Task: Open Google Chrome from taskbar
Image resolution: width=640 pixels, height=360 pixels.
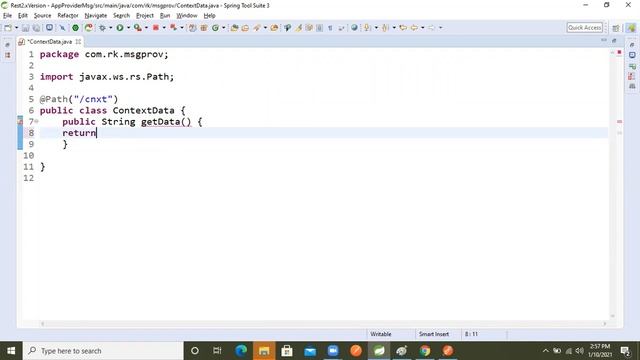Action: pos(425,351)
